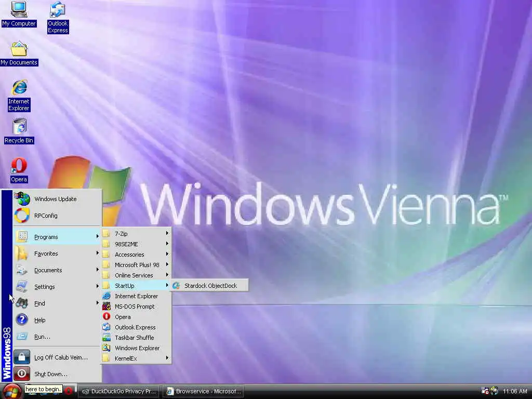Image resolution: width=532 pixels, height=399 pixels.
Task: Expand the Online Services submenu arrow
Action: tap(167, 275)
